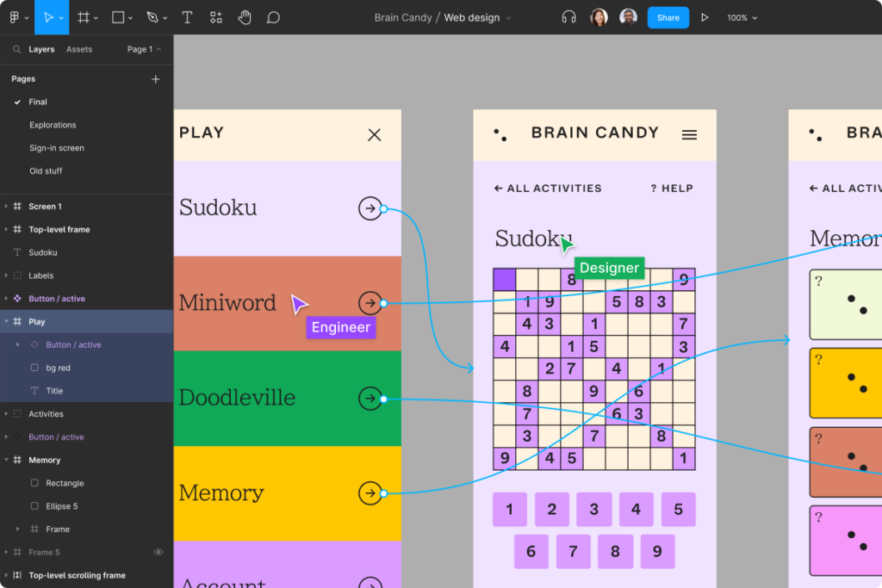Viewport: 882px width, 588px height.
Task: Open Pen tool options dropdown arrow
Action: pyautogui.click(x=165, y=18)
